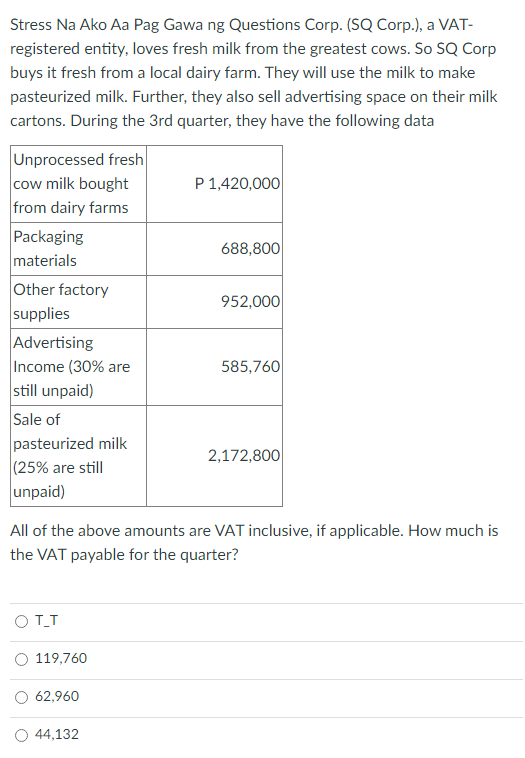Screen dimensions: 525x758
Task: Click the Unprocessed fresh cow milk cell
Action: (x=78, y=184)
